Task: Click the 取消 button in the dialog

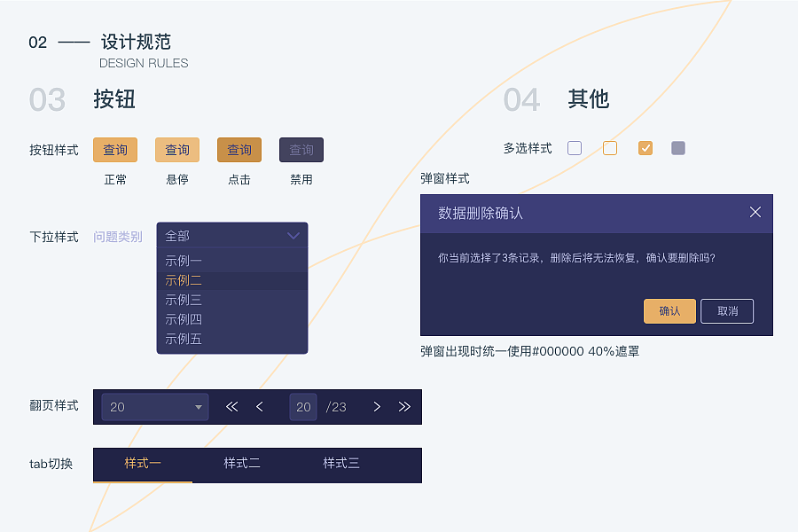Action: [727, 311]
